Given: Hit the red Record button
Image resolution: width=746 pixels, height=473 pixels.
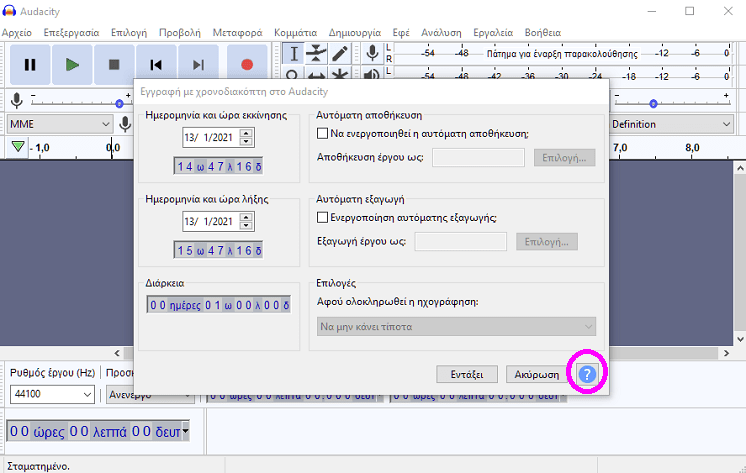Looking at the screenshot, I should coord(247,65).
